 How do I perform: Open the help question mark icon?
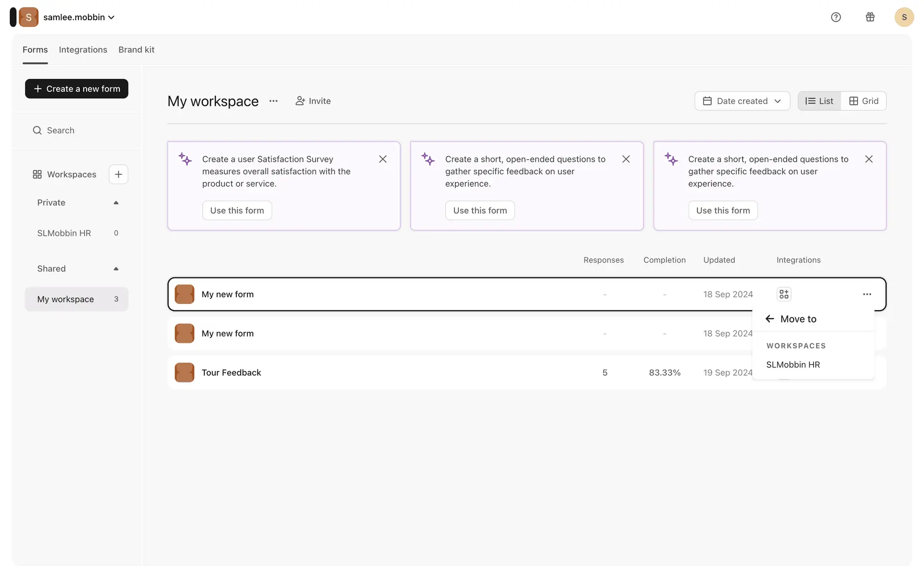click(836, 17)
